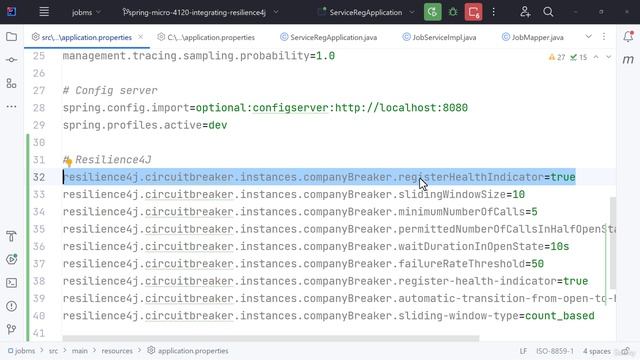Click the typo count indicator 15
Image resolution: width=640 pixels, height=360 pixels.
tap(579, 57)
